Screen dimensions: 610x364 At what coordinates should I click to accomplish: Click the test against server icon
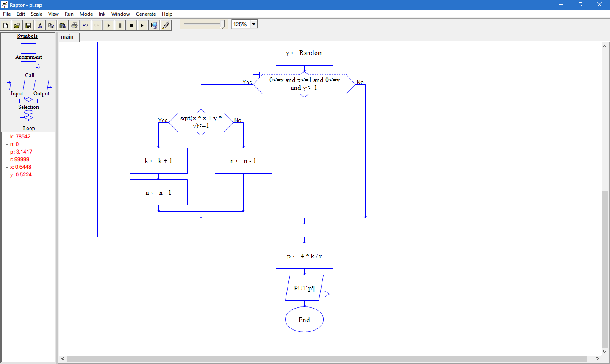154,25
